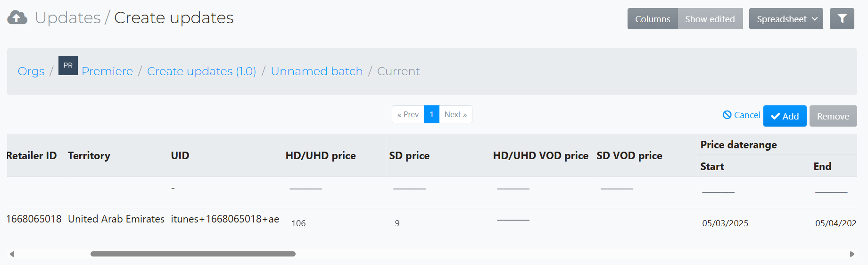Open Create updates (1.0) breadcrumb
The width and height of the screenshot is (868, 265).
pos(202,71)
